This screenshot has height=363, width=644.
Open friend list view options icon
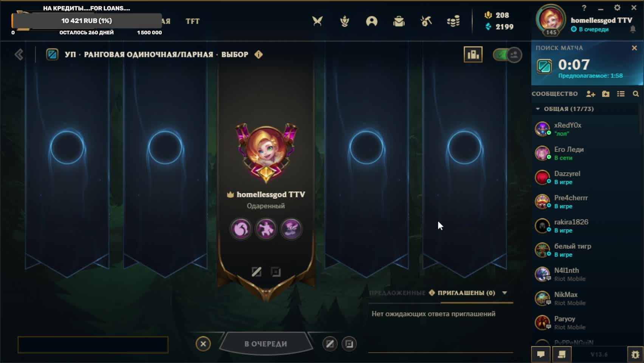621,94
